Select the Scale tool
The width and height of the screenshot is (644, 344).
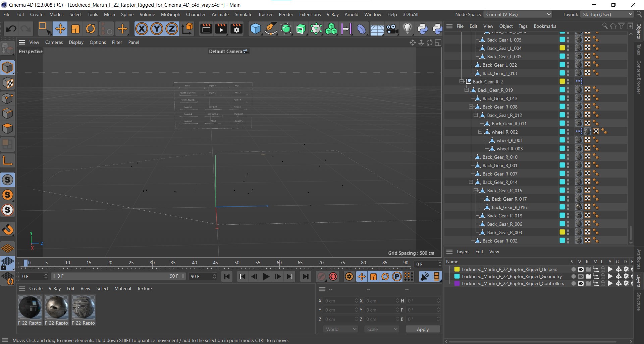coord(75,29)
